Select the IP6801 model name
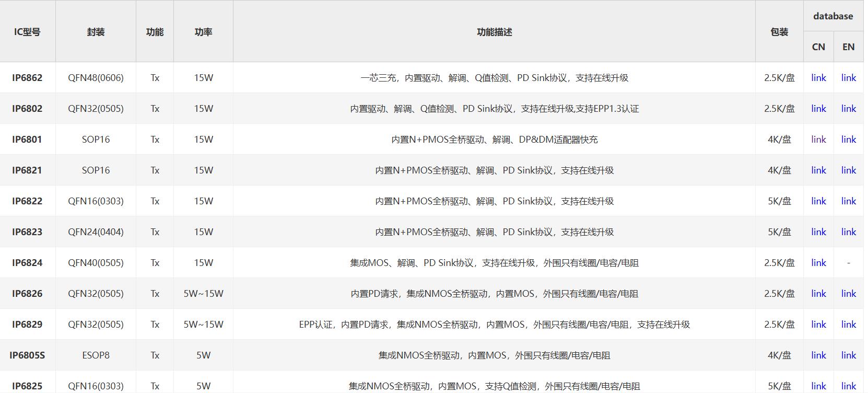868x393 pixels. (x=27, y=140)
